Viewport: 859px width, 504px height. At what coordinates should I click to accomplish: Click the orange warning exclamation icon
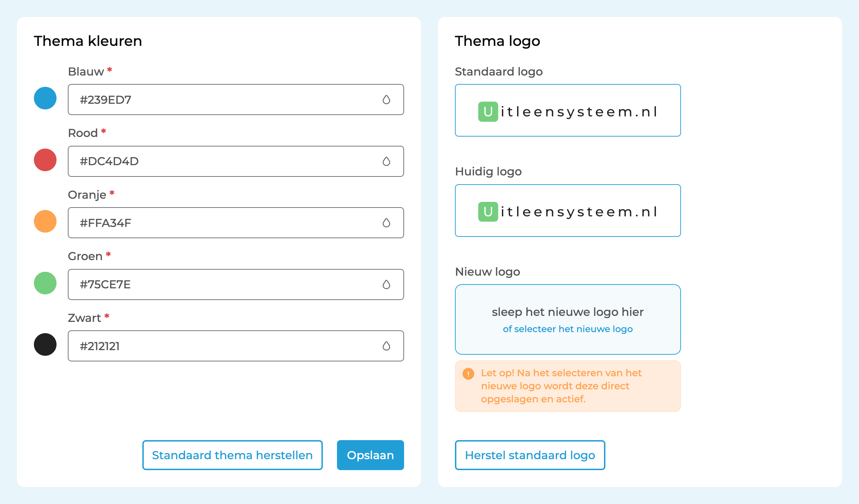(468, 373)
